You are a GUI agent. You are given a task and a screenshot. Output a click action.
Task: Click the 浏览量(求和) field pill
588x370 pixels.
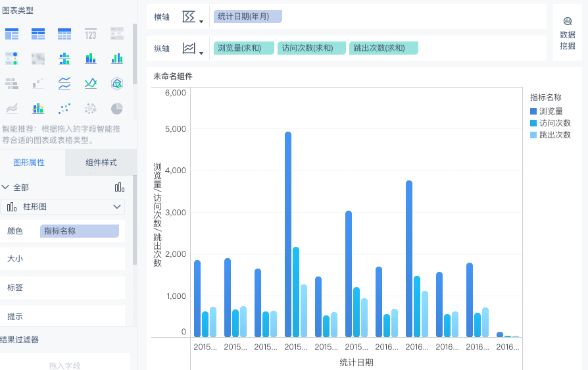[x=243, y=48]
